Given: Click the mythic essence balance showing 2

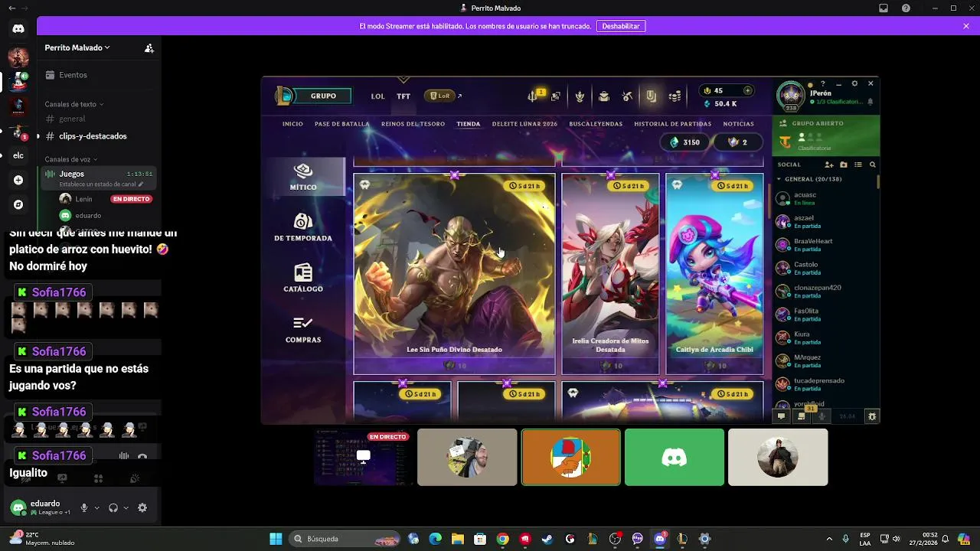Looking at the screenshot, I should coord(738,142).
